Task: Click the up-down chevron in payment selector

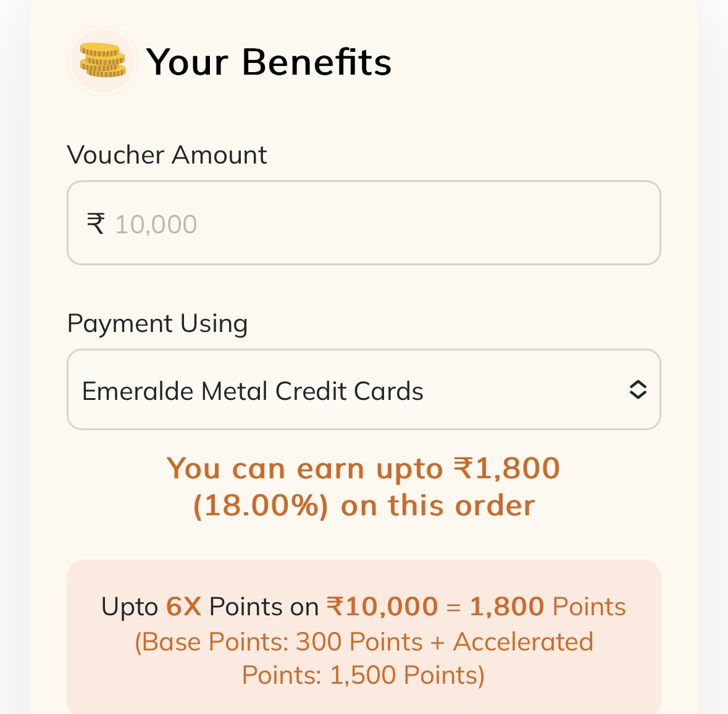Action: point(638,390)
